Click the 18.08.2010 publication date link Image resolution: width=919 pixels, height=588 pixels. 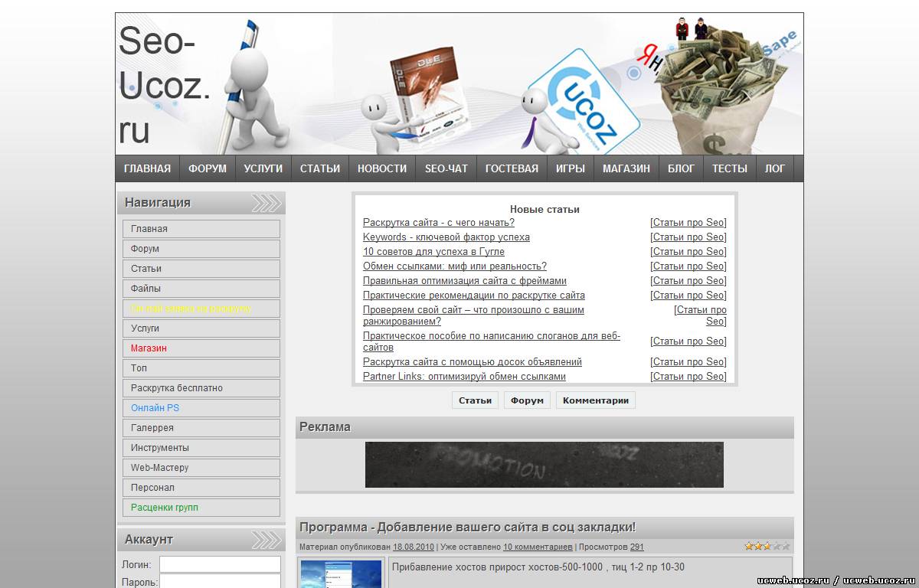point(414,547)
